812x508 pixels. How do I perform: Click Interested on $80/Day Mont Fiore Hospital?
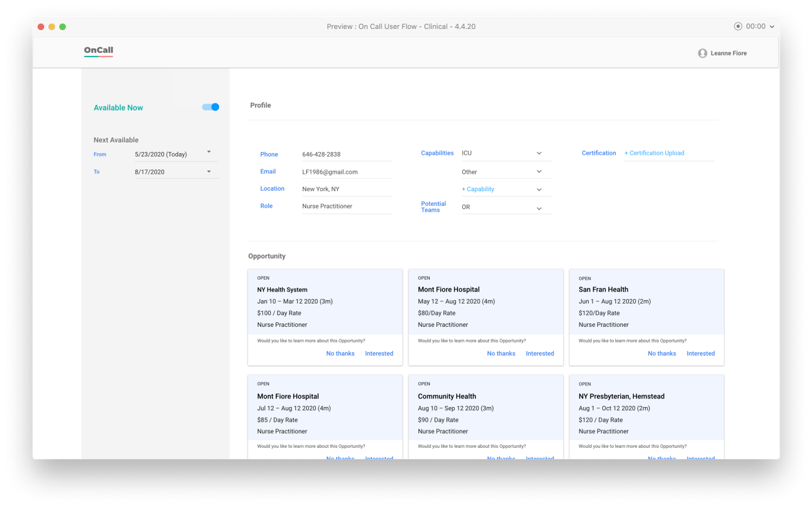click(x=540, y=353)
